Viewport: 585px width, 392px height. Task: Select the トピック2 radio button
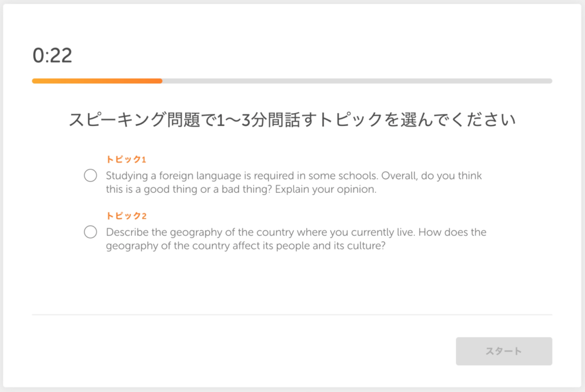click(x=90, y=232)
